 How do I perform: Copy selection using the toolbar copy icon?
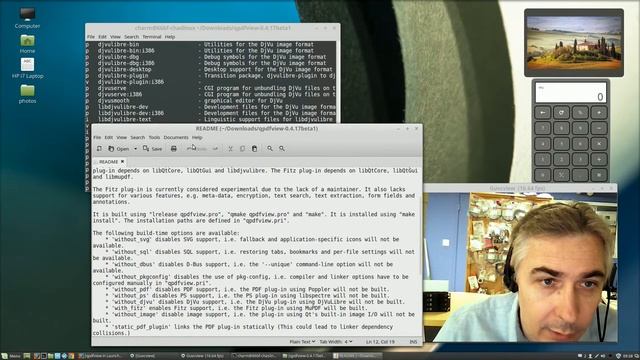click(x=242, y=149)
